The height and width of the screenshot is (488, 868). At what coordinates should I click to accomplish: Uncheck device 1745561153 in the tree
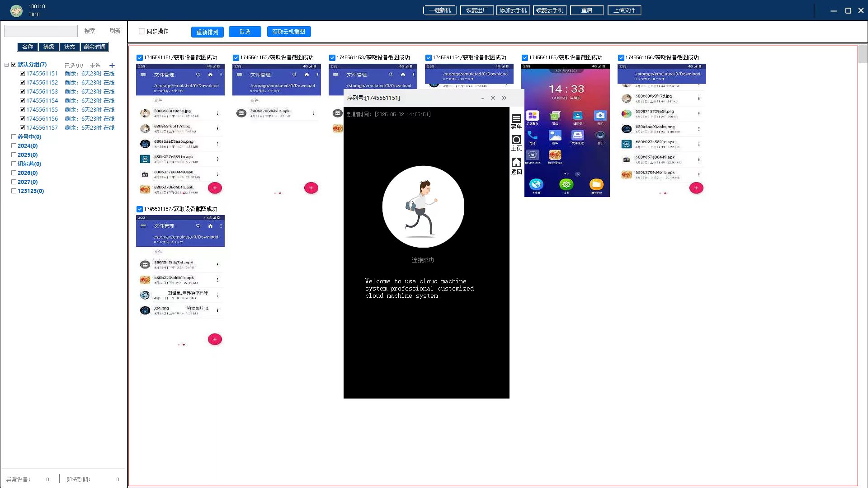tap(22, 92)
